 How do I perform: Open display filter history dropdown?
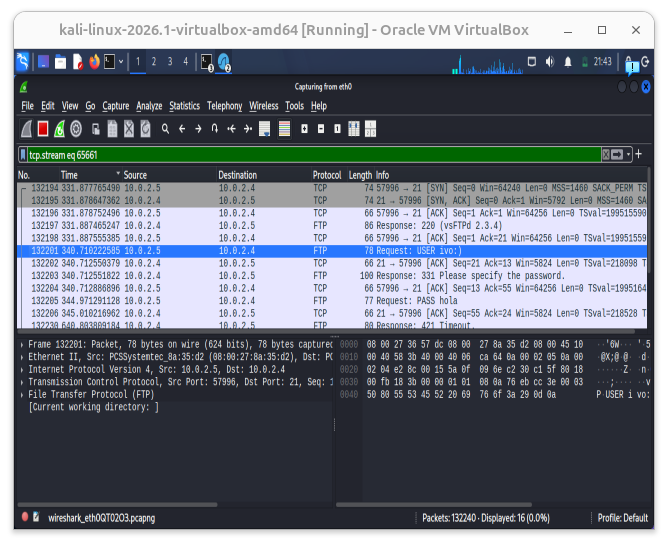628,155
